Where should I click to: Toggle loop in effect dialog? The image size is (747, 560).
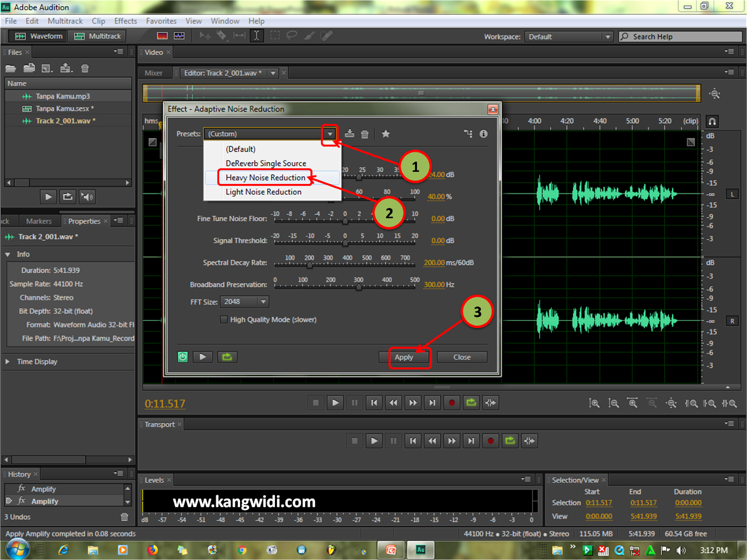227,357
